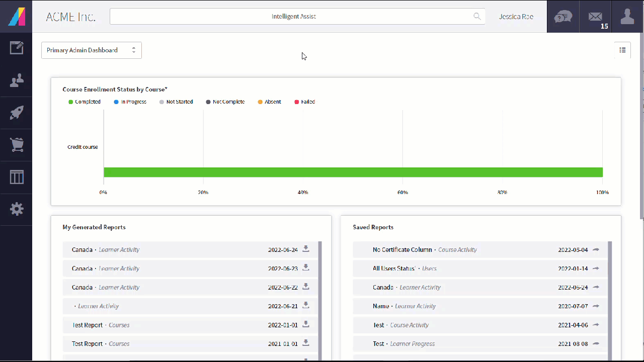Image resolution: width=644 pixels, height=362 pixels.
Task: Open the shopping cart sidebar icon
Action: [x=17, y=145]
